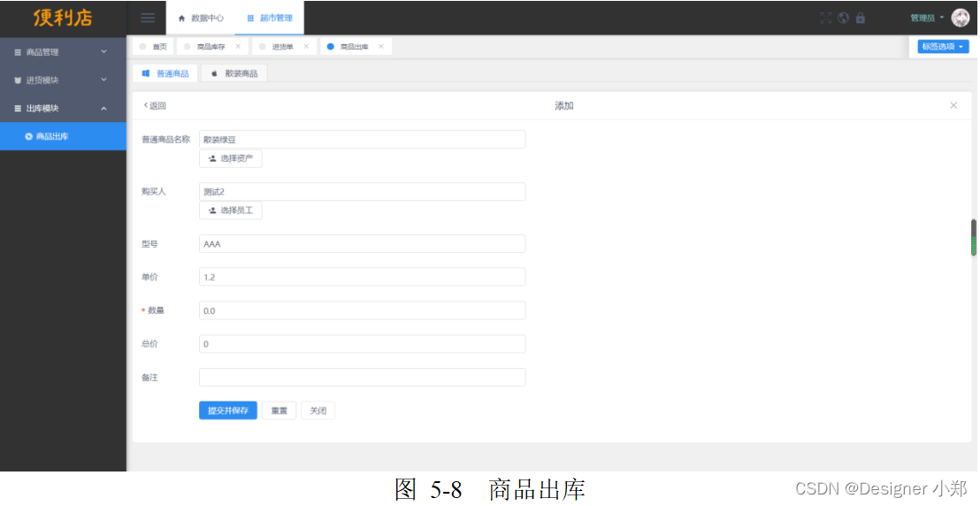Screen dimensions: 980x506
Task: Expand the 进货模块 sidebar menu
Action: click(x=63, y=80)
